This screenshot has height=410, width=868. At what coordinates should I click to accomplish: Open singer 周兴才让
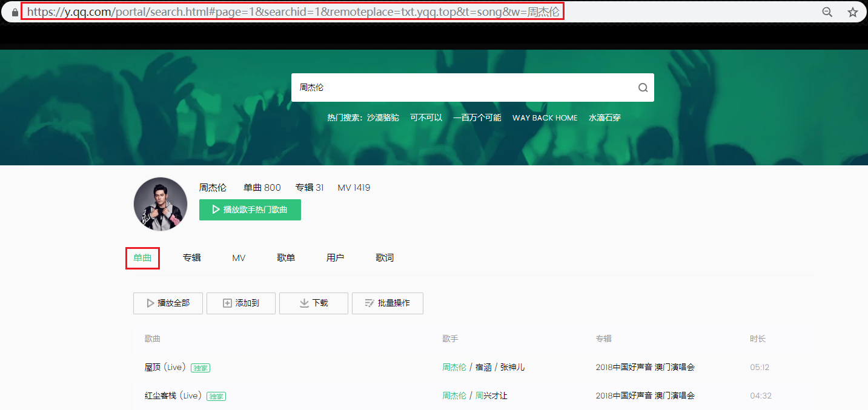coord(491,395)
